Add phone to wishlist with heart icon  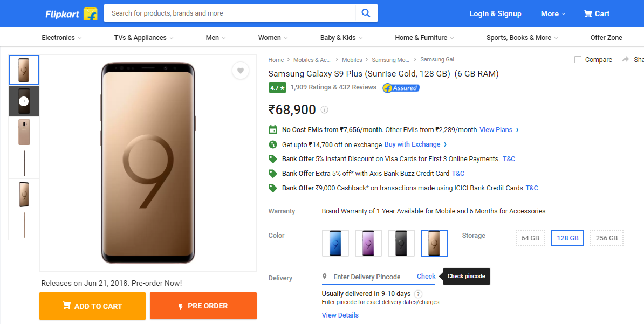[241, 71]
